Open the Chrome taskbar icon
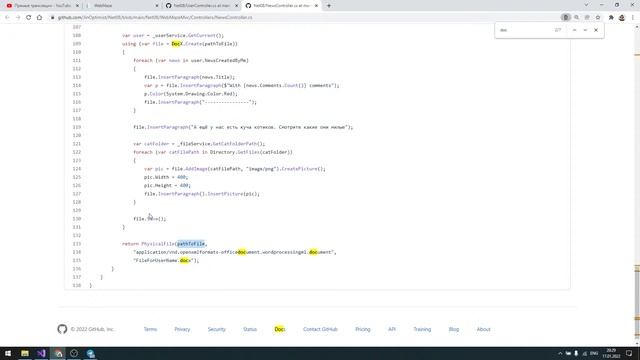This screenshot has width=640, height=360. coord(58,353)
